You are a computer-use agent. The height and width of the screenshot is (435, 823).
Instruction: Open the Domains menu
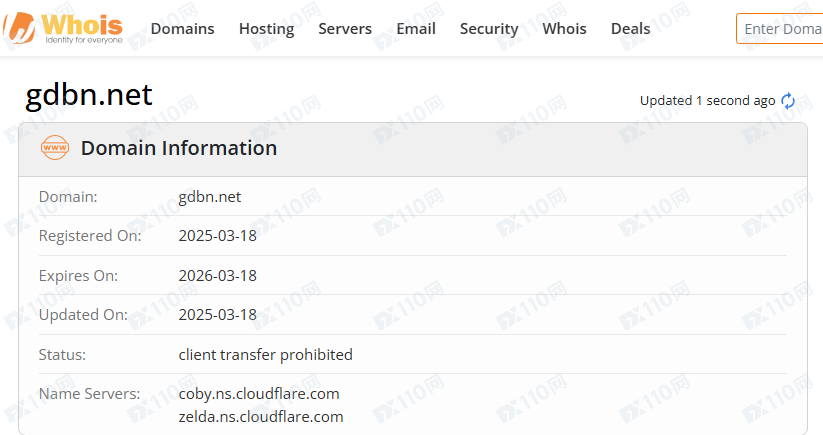pos(182,29)
